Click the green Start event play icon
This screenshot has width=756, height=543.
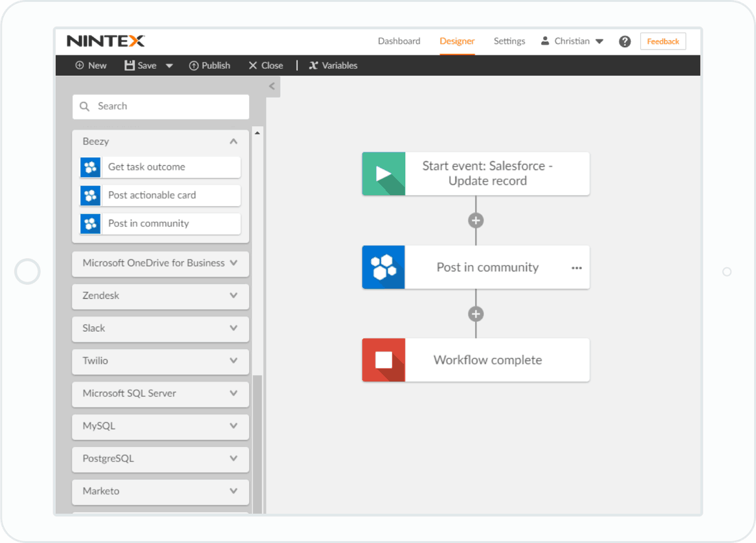coord(384,174)
